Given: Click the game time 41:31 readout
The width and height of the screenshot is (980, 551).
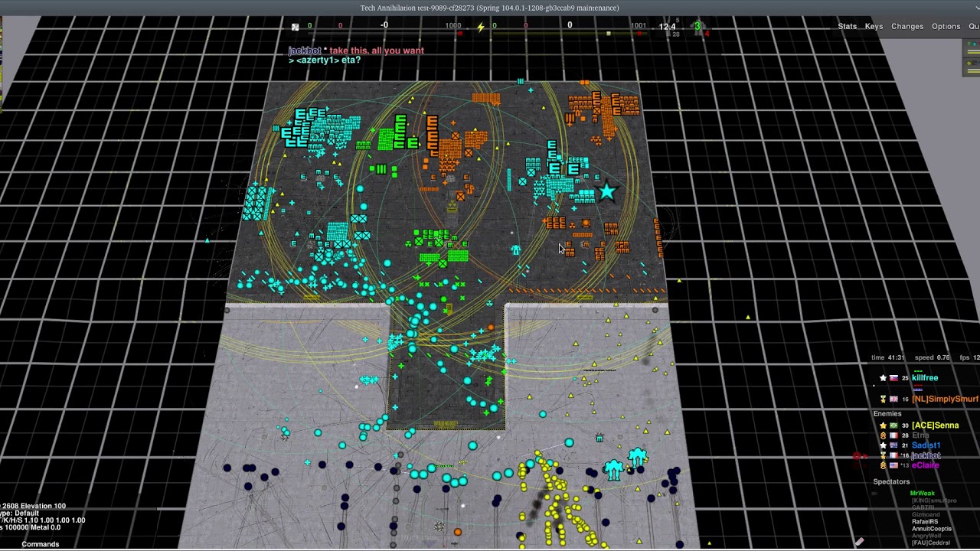Looking at the screenshot, I should point(887,357).
